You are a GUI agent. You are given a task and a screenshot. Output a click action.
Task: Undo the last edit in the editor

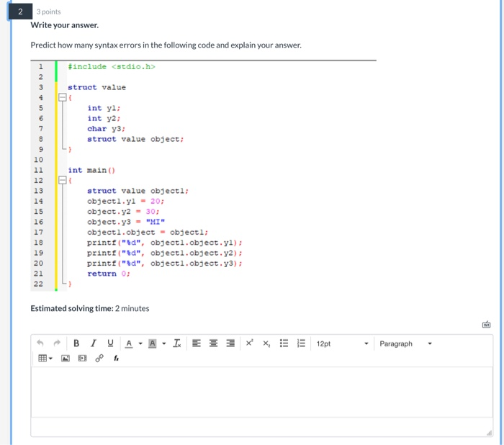[40, 343]
